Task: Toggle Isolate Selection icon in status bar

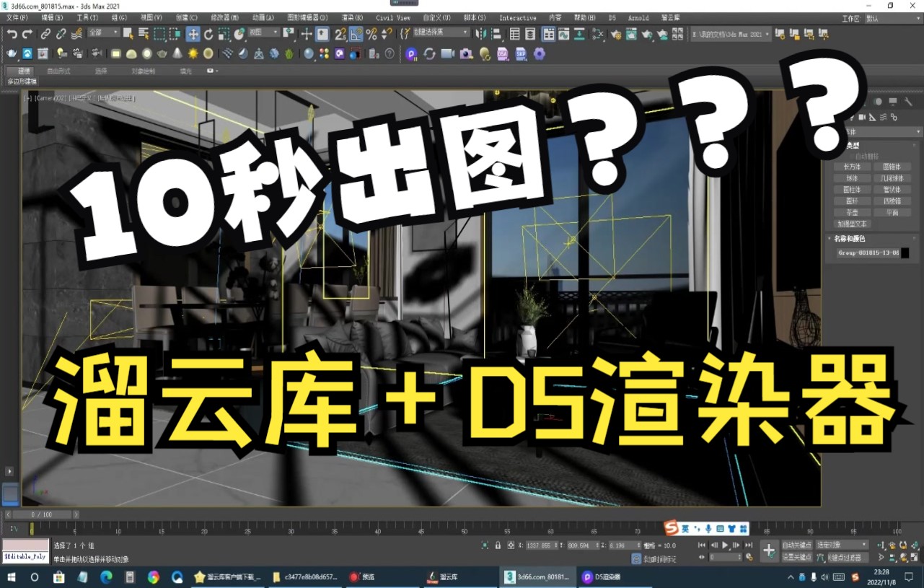Action: [485, 545]
